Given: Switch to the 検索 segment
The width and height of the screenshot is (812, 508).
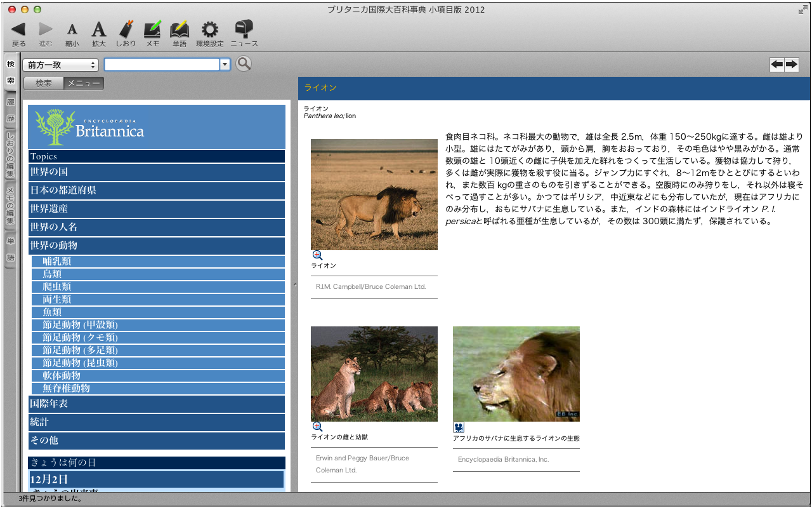Looking at the screenshot, I should [44, 84].
